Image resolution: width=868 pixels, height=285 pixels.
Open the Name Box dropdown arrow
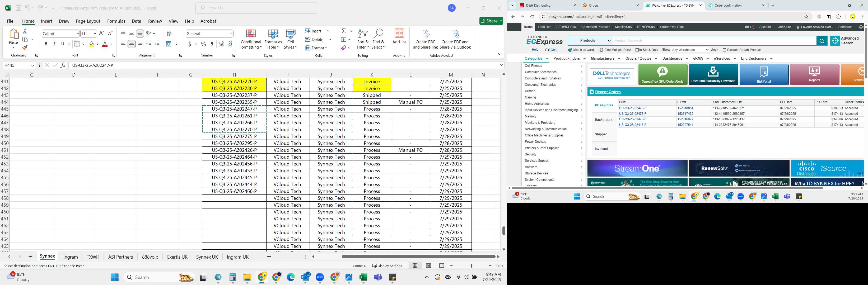point(33,65)
